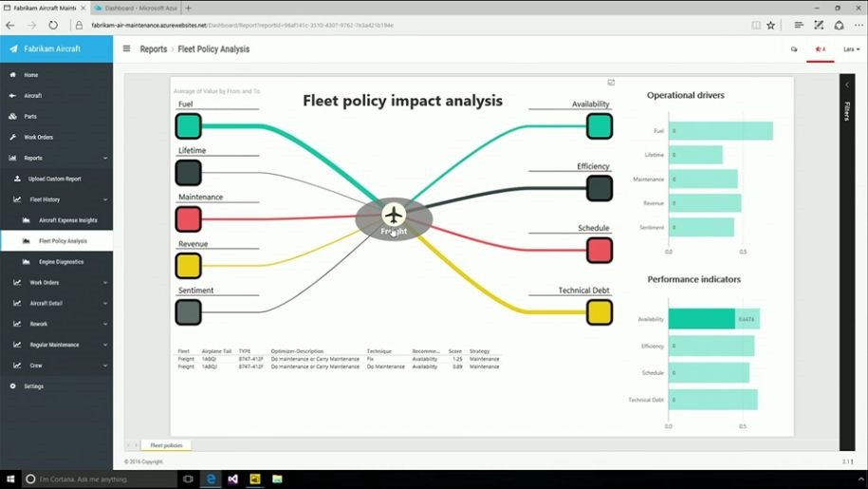The width and height of the screenshot is (868, 489).
Task: Open the chat messages icon
Action: [x=794, y=49]
